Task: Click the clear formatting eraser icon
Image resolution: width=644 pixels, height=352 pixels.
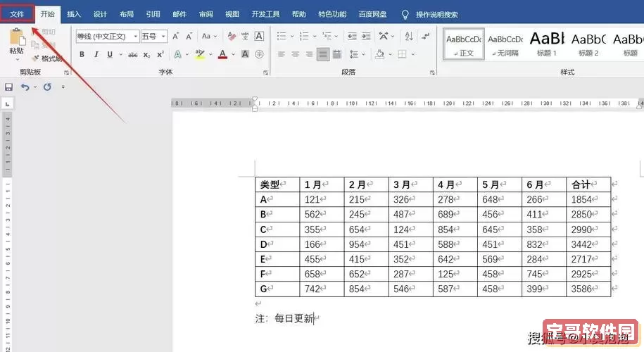Action: point(232,36)
